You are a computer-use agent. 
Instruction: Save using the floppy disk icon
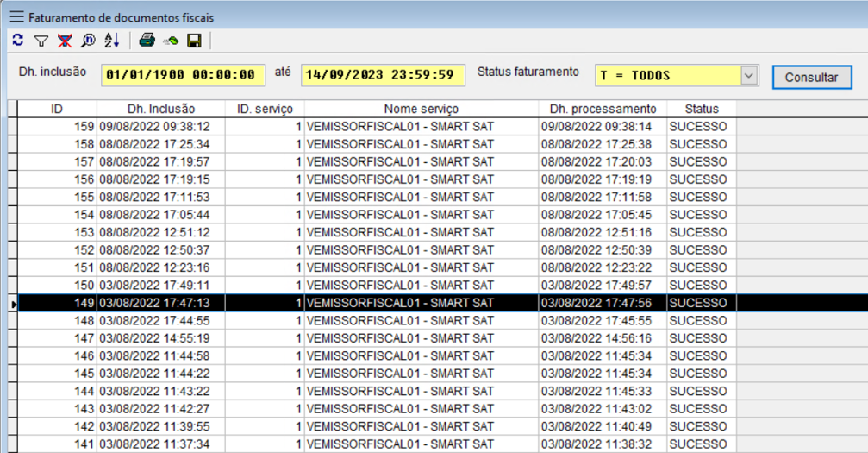coord(194,41)
